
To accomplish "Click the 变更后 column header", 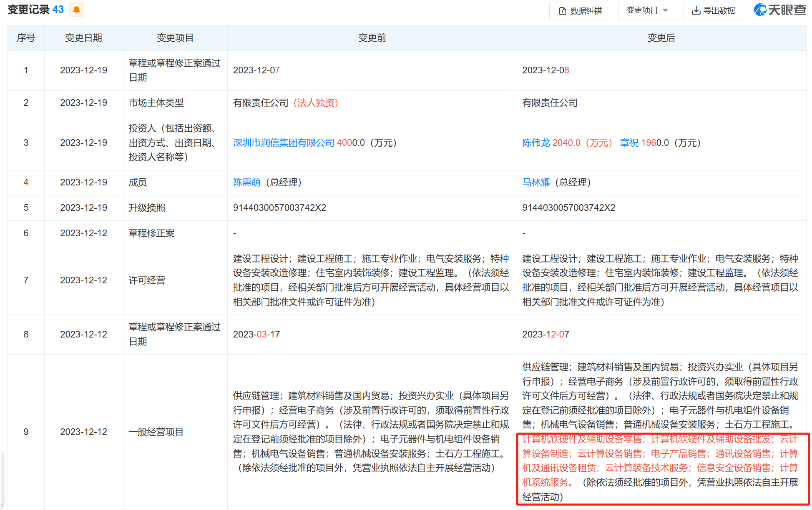I will [661, 38].
